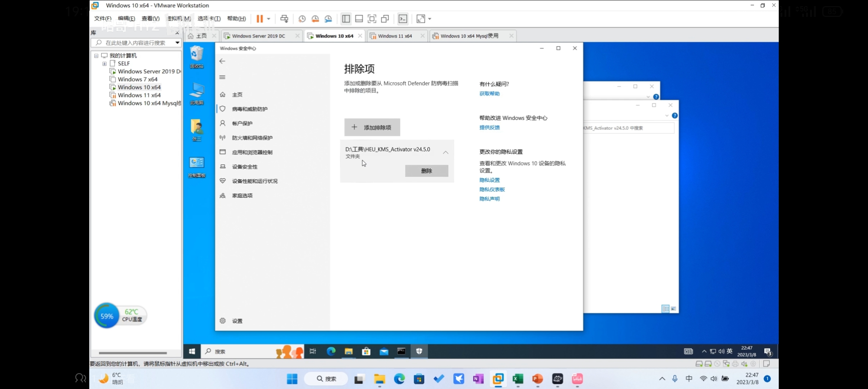Click the take snapshot toolbar icon
Image resolution: width=868 pixels, height=389 pixels.
(302, 19)
